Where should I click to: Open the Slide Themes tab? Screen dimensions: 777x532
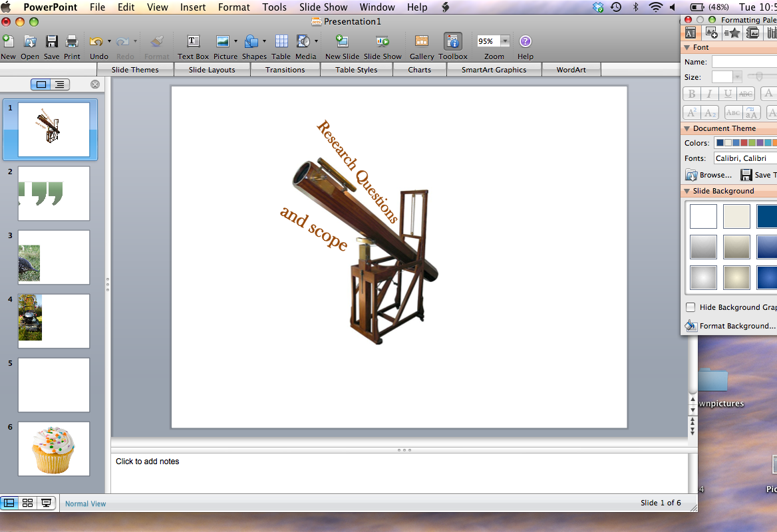click(x=135, y=70)
